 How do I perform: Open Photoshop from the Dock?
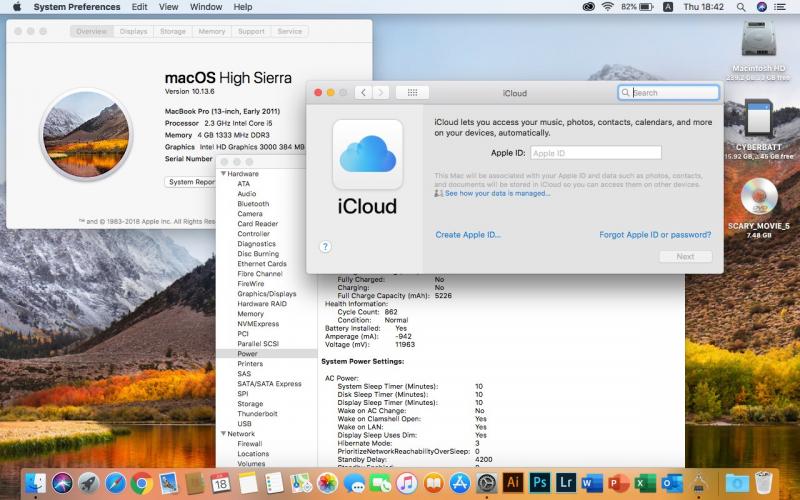pos(541,483)
